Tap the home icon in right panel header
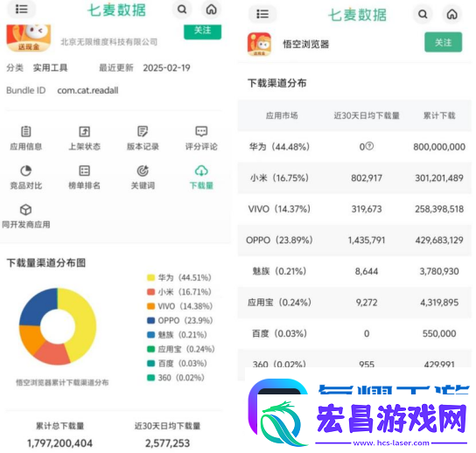This screenshot has width=476, height=453. [x=452, y=14]
